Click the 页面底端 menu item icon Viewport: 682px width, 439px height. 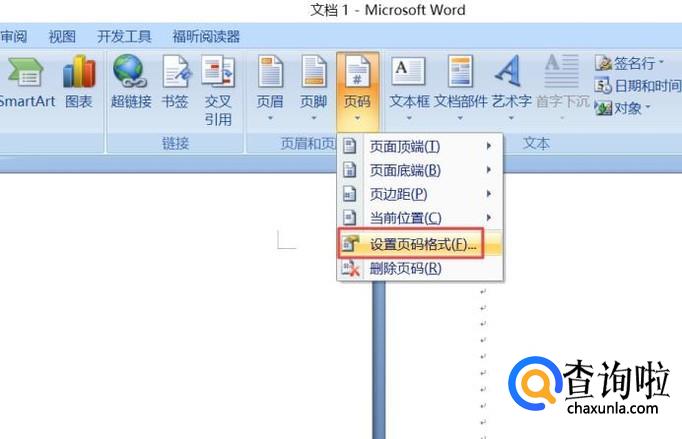350,170
